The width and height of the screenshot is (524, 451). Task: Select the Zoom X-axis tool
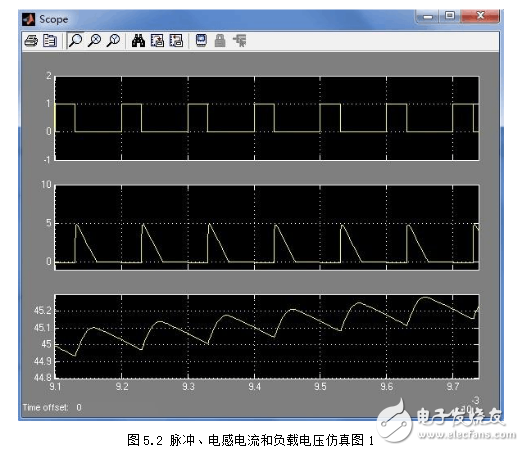(95, 40)
